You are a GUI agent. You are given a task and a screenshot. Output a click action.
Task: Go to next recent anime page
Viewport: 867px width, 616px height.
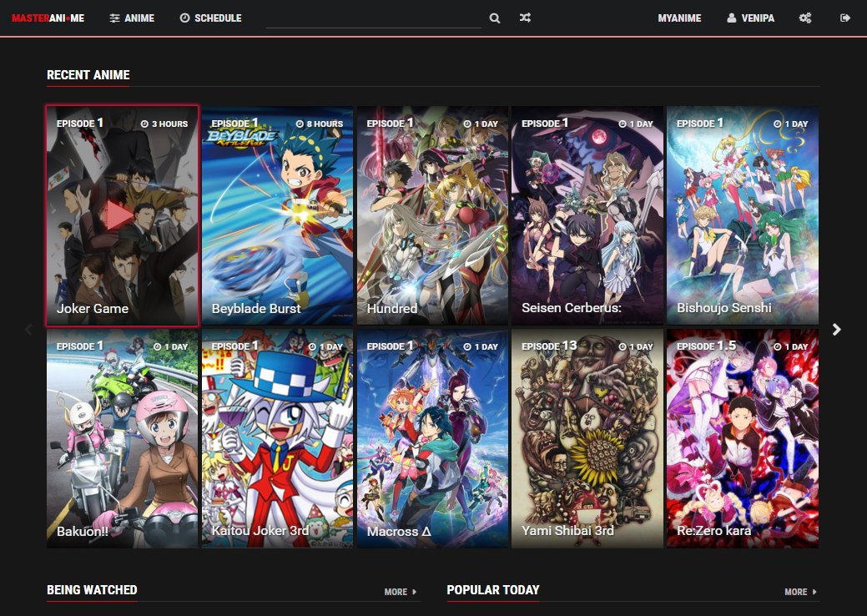(x=837, y=330)
